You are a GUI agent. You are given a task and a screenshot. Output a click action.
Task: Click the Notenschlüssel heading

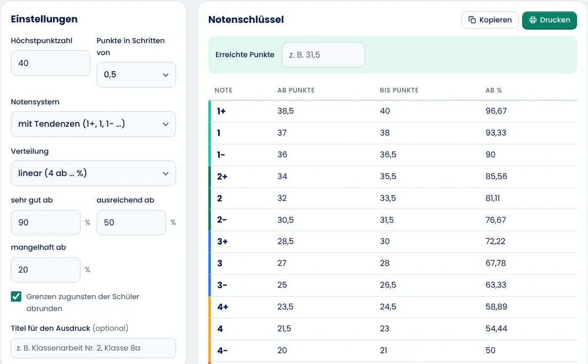246,19
